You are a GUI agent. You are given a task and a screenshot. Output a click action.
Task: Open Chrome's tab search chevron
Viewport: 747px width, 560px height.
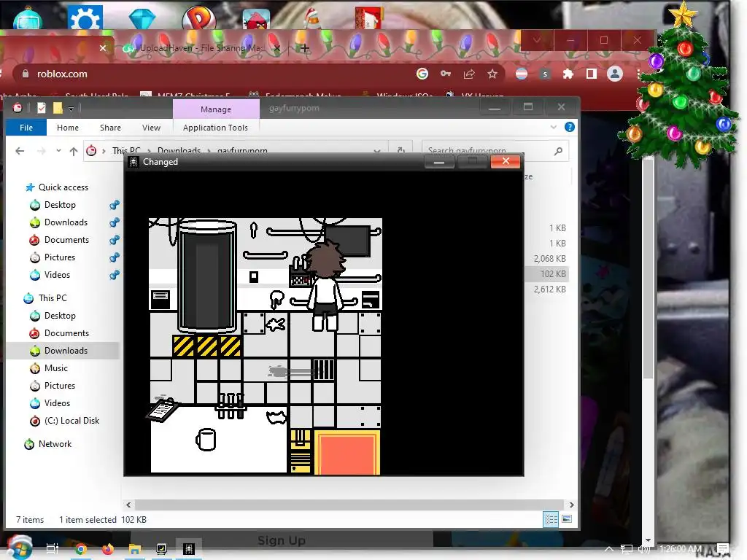tap(538, 41)
